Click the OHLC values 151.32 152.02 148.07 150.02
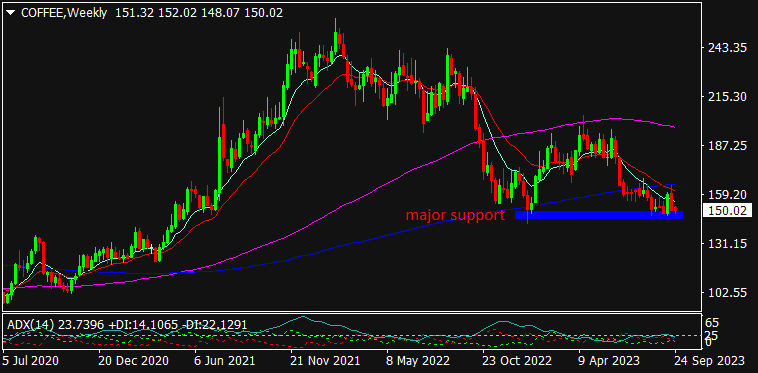758x373 pixels. [199, 13]
